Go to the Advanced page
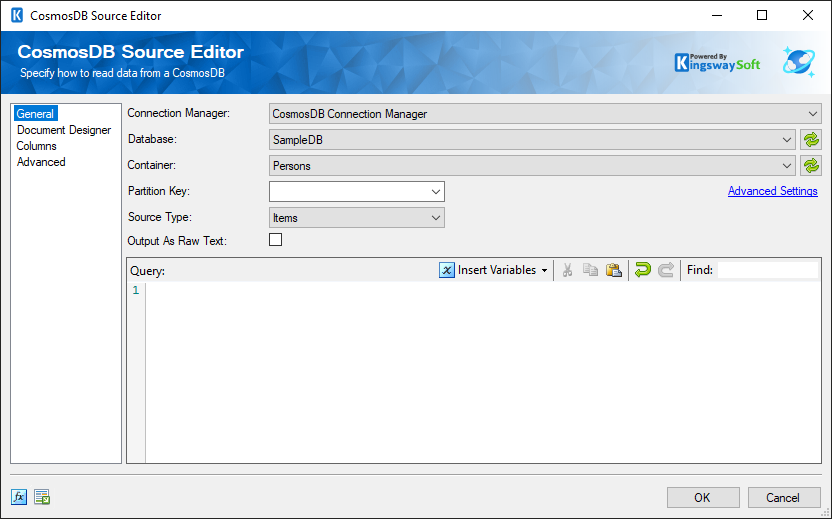Screen dimensions: 832x519 click(41, 162)
